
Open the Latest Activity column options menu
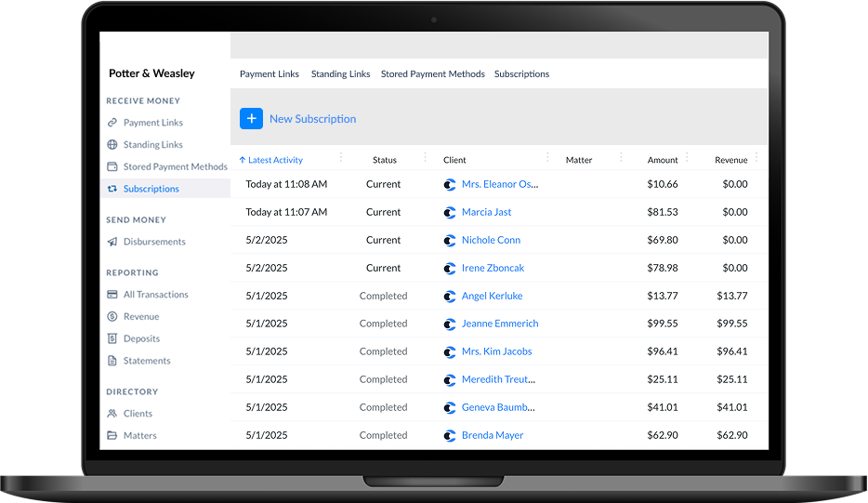tap(341, 158)
